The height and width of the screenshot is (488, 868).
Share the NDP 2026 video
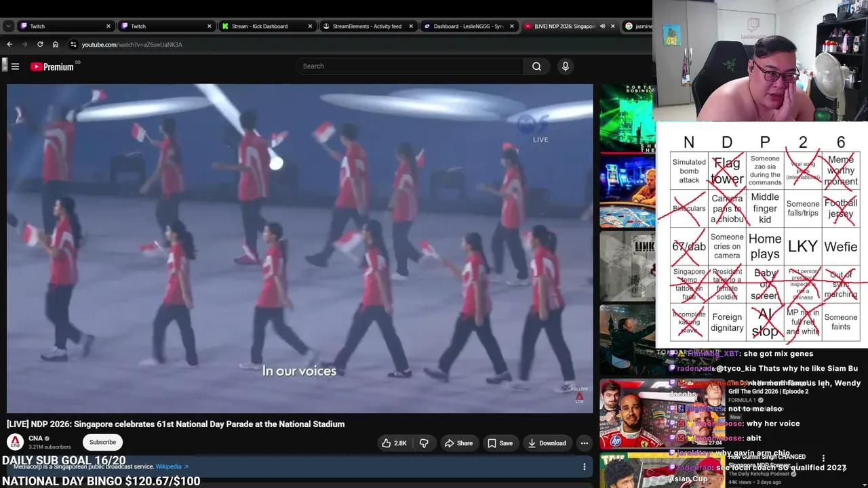coord(458,443)
